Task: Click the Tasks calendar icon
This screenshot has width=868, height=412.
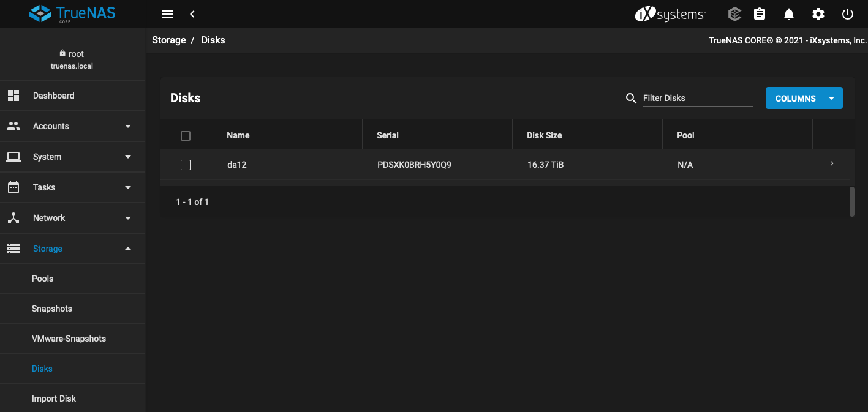Action: (x=13, y=187)
